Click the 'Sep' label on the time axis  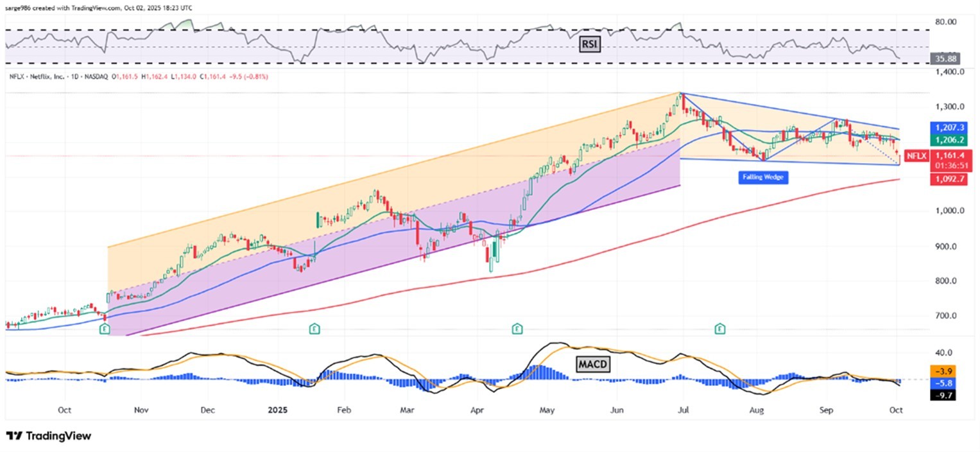[x=827, y=409]
